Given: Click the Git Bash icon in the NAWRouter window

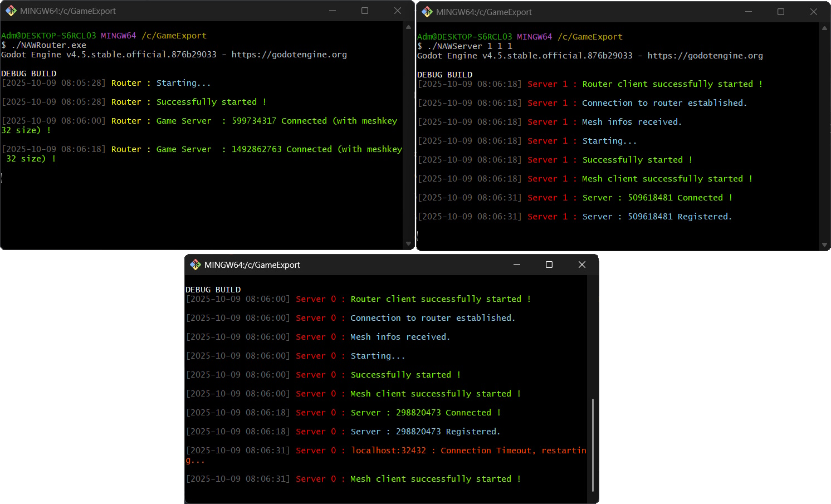Looking at the screenshot, I should point(11,11).
